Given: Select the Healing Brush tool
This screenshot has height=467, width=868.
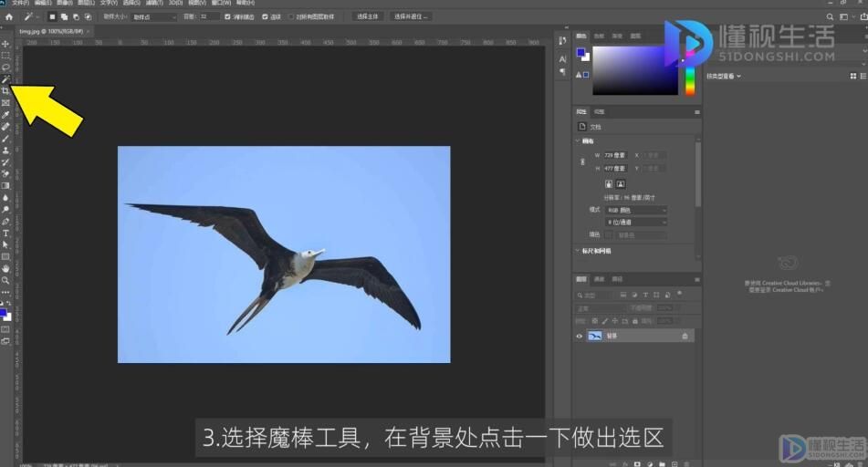Looking at the screenshot, I should click(5, 127).
